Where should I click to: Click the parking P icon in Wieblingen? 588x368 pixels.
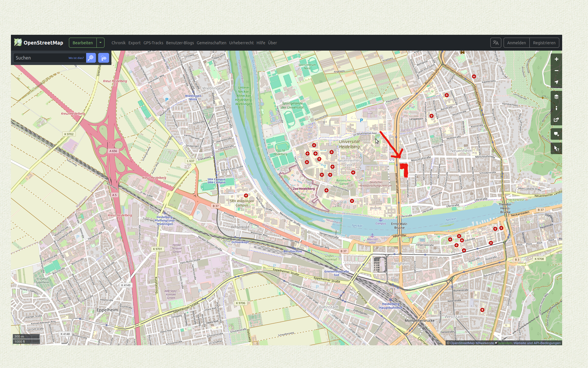pyautogui.click(x=167, y=100)
